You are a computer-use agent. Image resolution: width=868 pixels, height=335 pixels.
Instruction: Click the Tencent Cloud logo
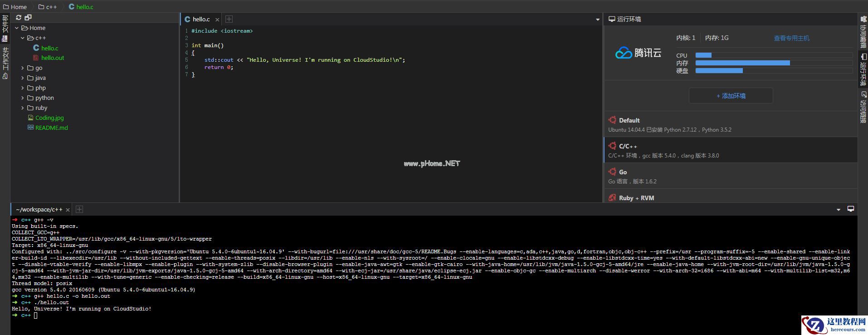[x=638, y=53]
